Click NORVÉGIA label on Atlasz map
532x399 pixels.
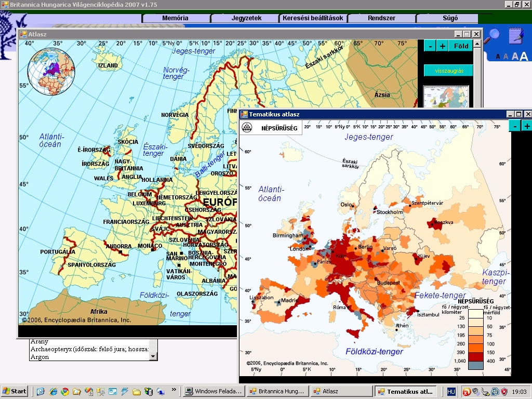coord(175,115)
